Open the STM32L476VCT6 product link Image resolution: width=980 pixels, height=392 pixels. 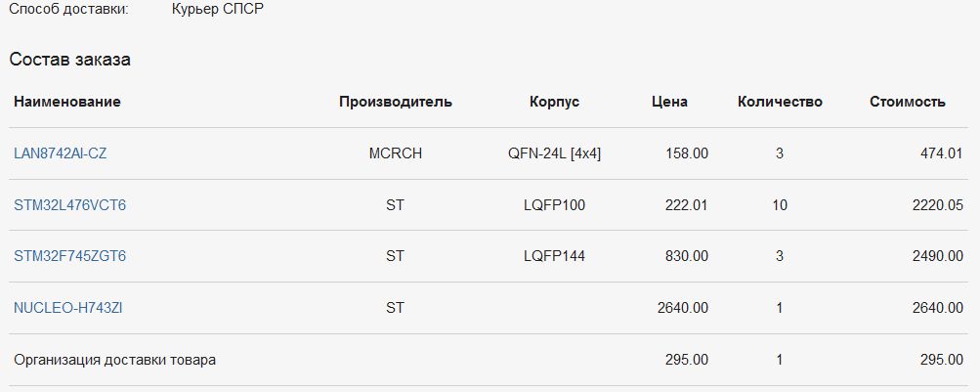pos(70,204)
